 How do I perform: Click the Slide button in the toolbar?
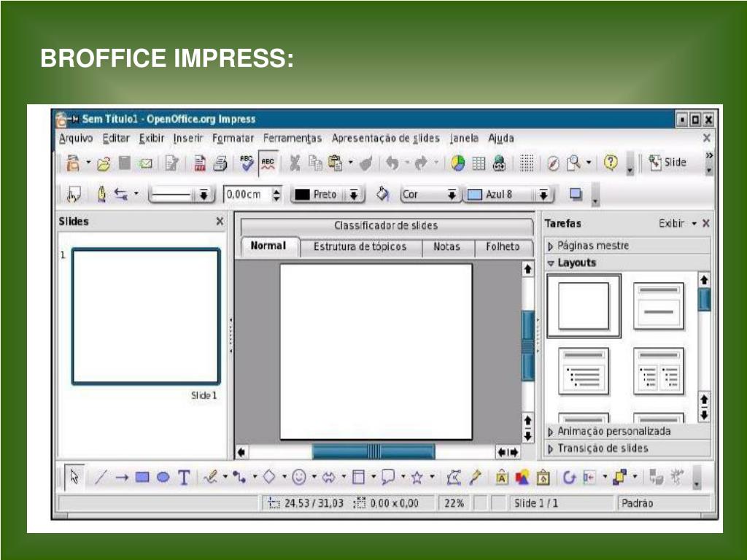click(667, 163)
